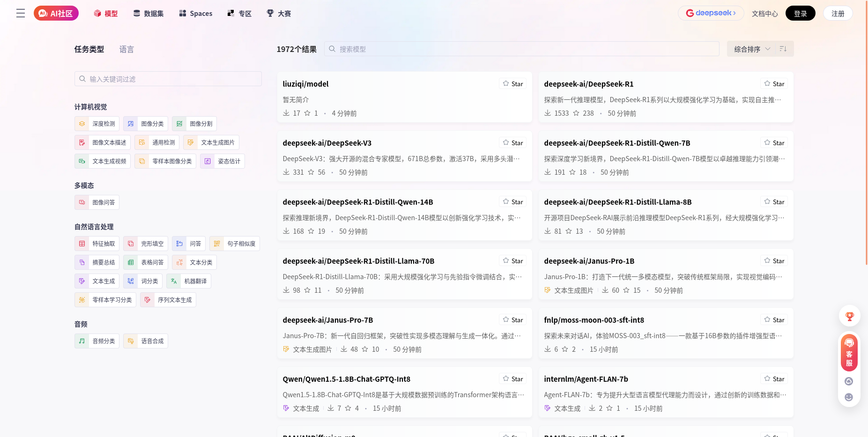Click the page vertical scrollbar
Image resolution: width=868 pixels, height=437 pixels.
point(866,133)
